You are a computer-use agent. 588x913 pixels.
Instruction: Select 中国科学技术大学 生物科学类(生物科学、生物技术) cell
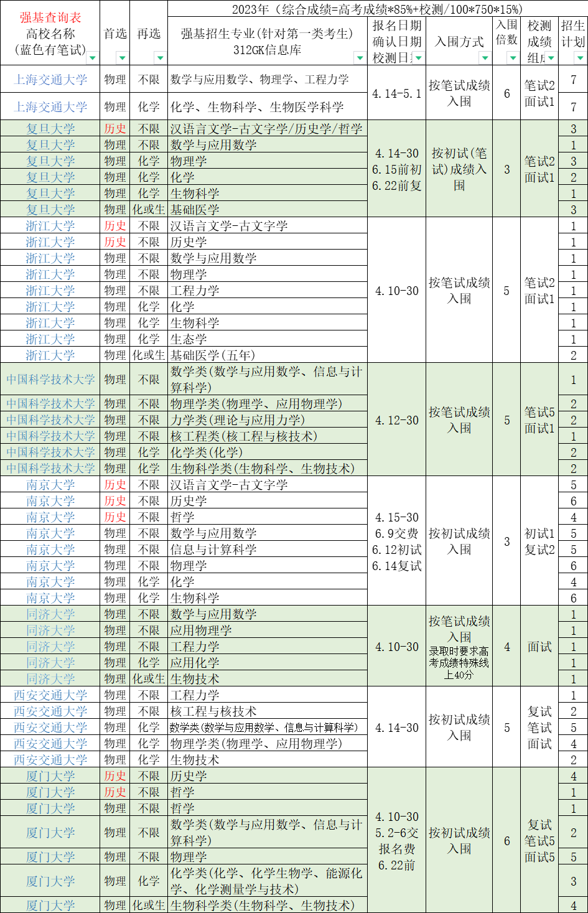pyautogui.click(x=268, y=468)
